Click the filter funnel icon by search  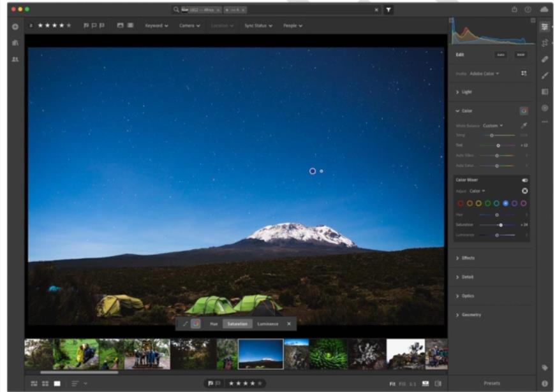tap(389, 10)
